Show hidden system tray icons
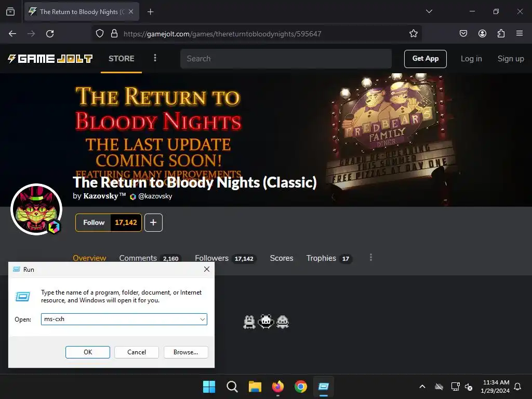This screenshot has width=532, height=399. [422, 387]
